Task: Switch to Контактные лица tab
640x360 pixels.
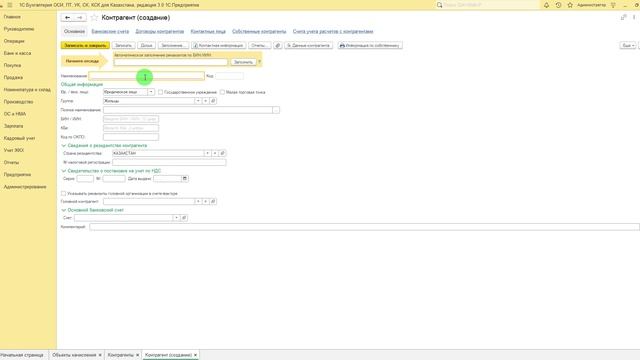Action: click(208, 31)
